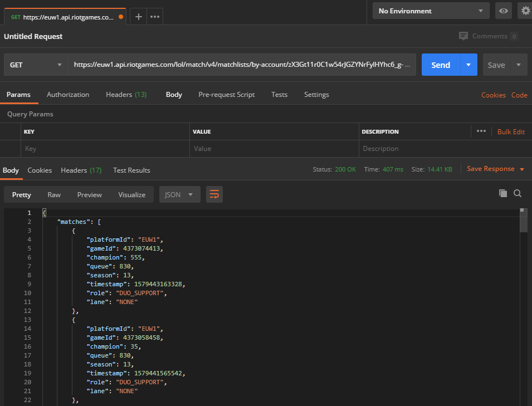Select the GET riotgames request tab
The image size is (532, 406).
click(x=65, y=17)
